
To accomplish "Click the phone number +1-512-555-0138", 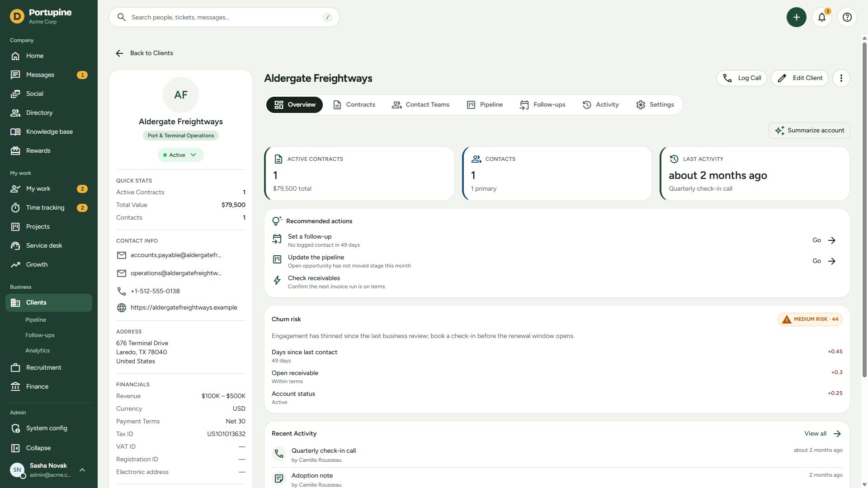I will [155, 291].
